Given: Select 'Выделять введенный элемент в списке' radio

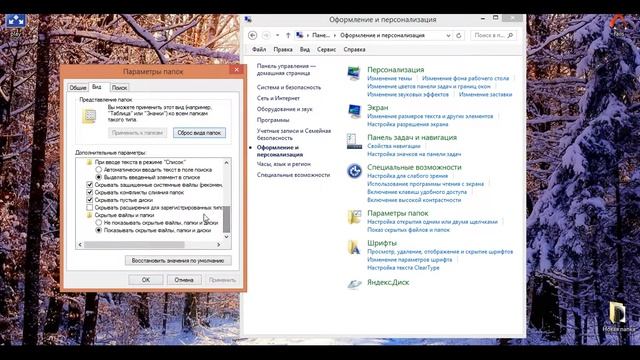Looking at the screenshot, I should click(98, 177).
